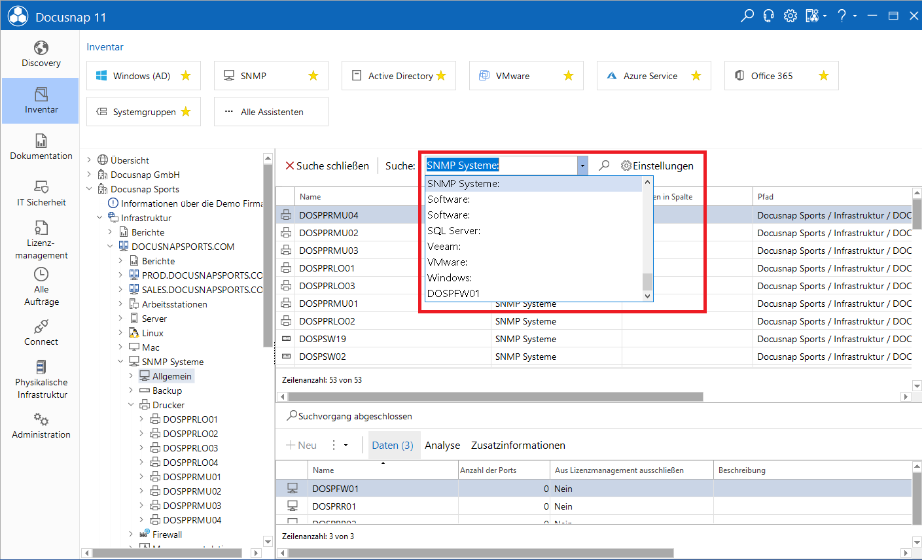Image resolution: width=924 pixels, height=560 pixels.
Task: Switch to the Analyse tab
Action: [442, 446]
